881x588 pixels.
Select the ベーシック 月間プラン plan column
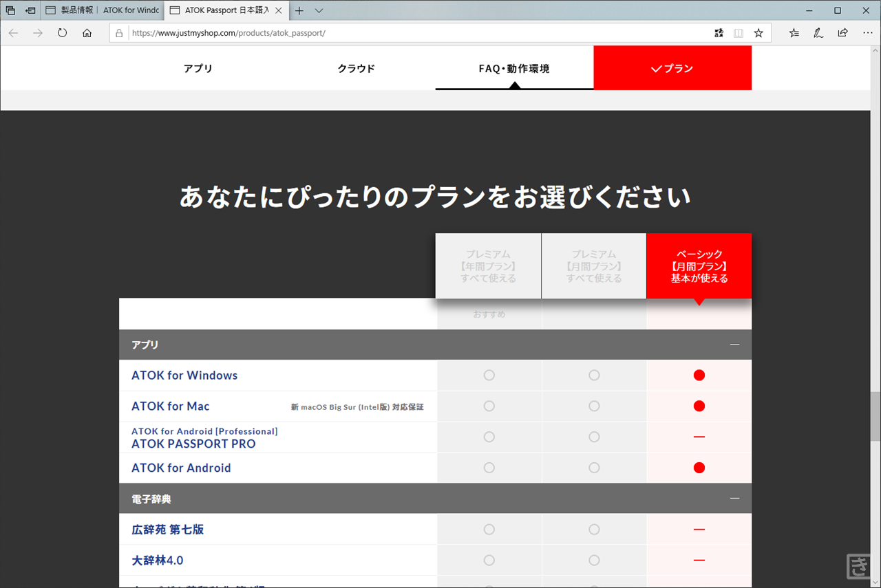tap(699, 266)
